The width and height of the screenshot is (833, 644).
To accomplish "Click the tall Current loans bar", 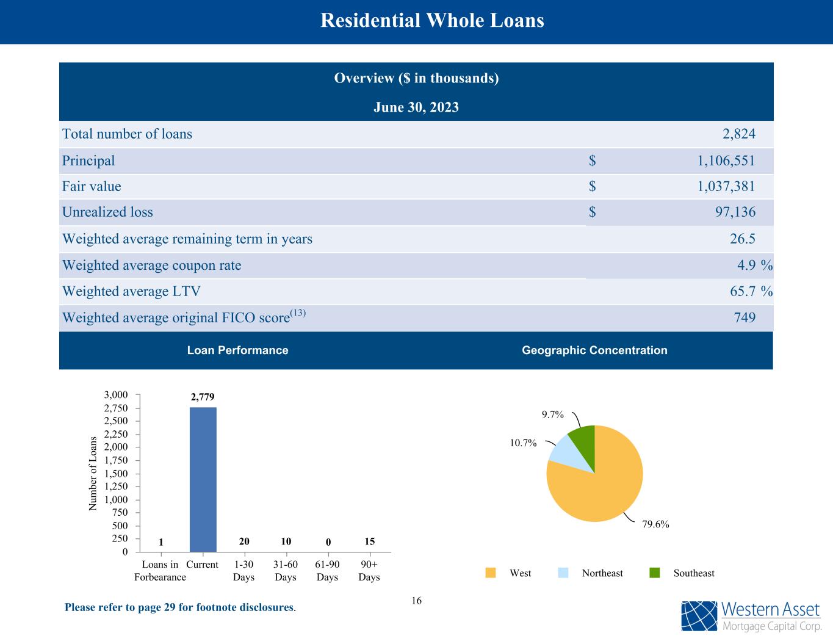I will tap(203, 479).
